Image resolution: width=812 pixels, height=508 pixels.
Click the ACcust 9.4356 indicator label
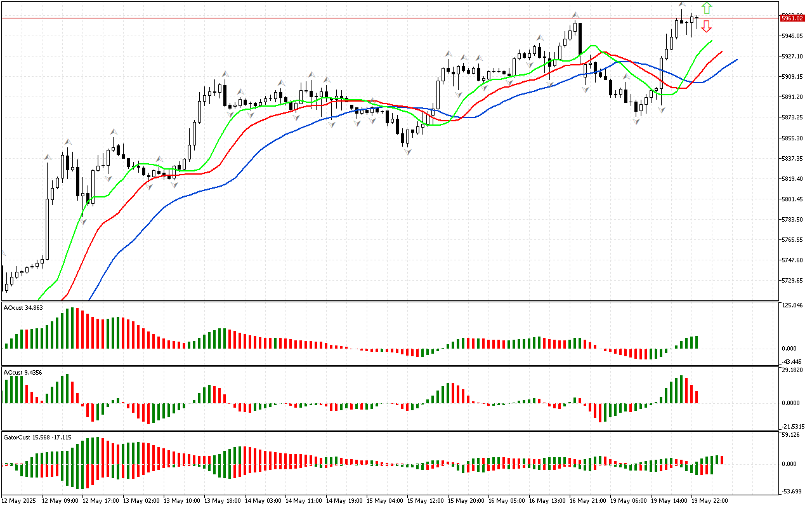(23, 372)
